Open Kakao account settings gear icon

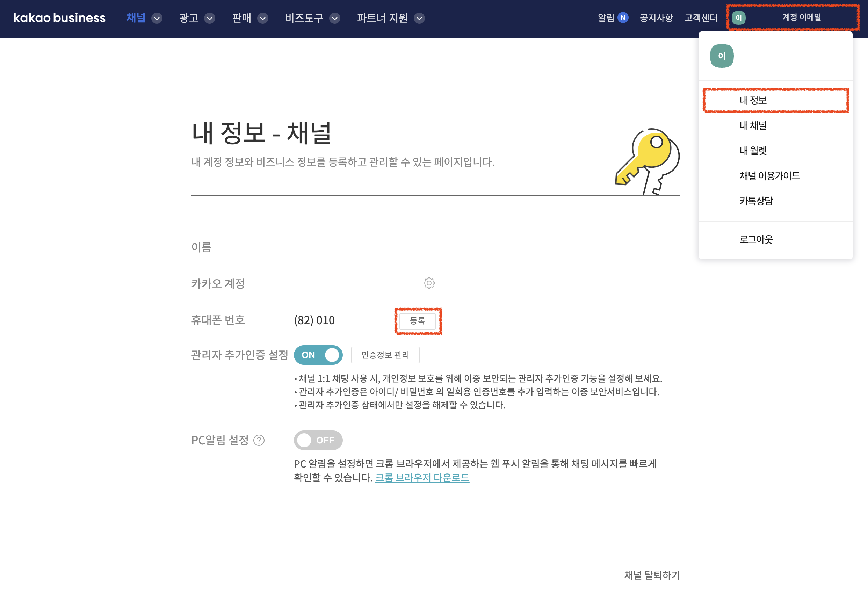point(429,283)
